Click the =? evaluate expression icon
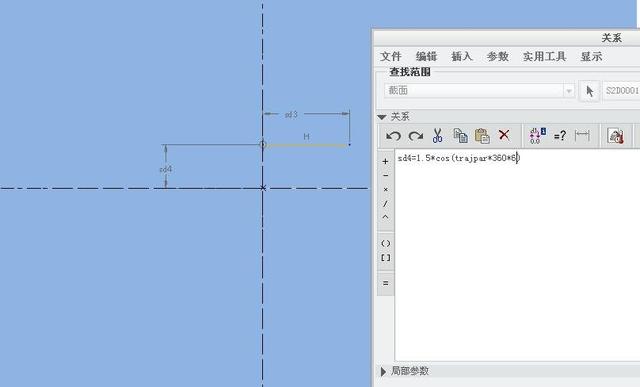The width and height of the screenshot is (640, 387). pos(560,136)
